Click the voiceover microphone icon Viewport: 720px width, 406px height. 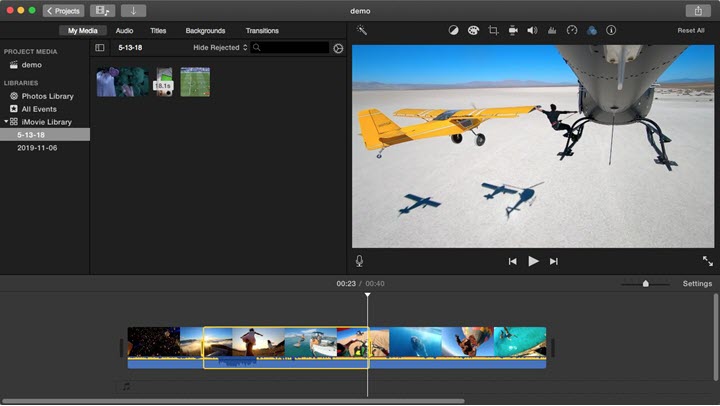359,261
